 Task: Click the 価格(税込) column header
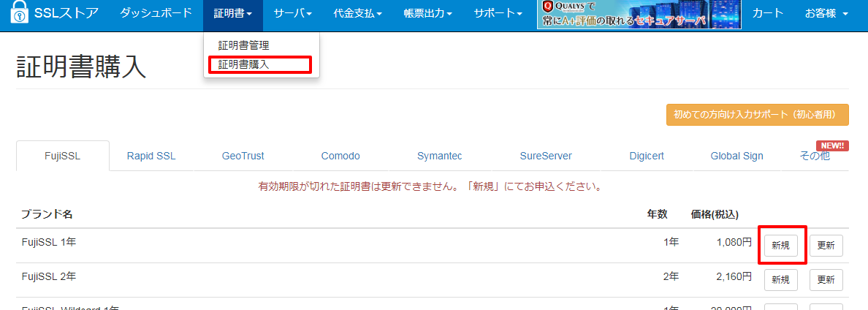pos(715,214)
